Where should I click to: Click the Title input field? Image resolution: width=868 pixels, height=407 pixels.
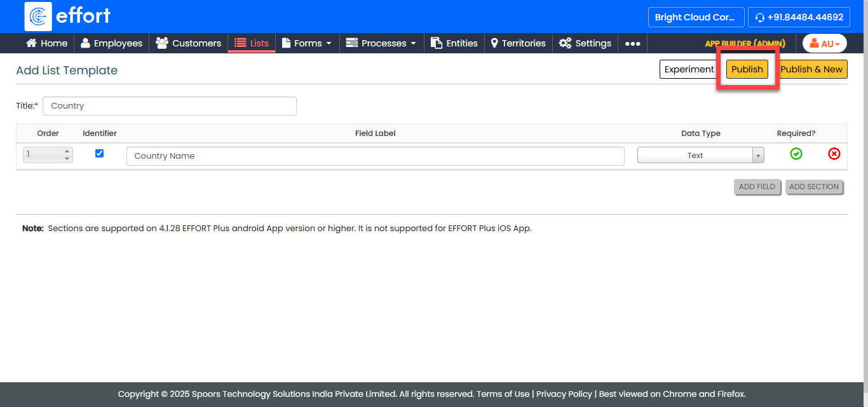[x=169, y=106]
